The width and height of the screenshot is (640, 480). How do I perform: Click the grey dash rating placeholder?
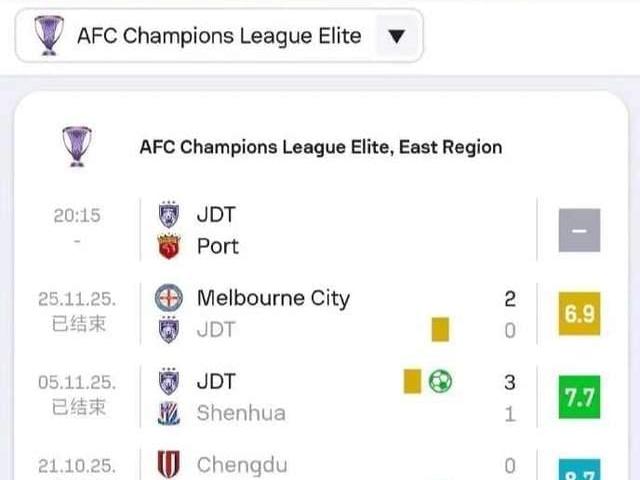tap(580, 230)
